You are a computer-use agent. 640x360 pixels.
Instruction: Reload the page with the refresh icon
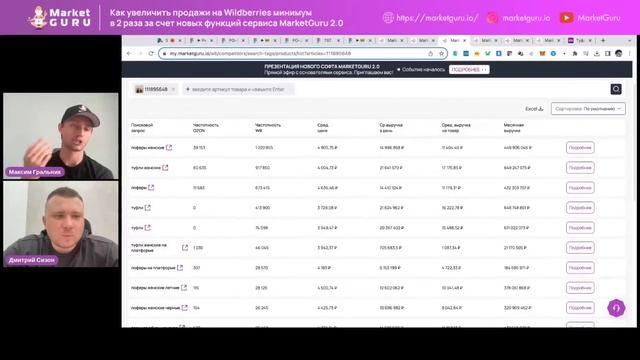coord(151,53)
